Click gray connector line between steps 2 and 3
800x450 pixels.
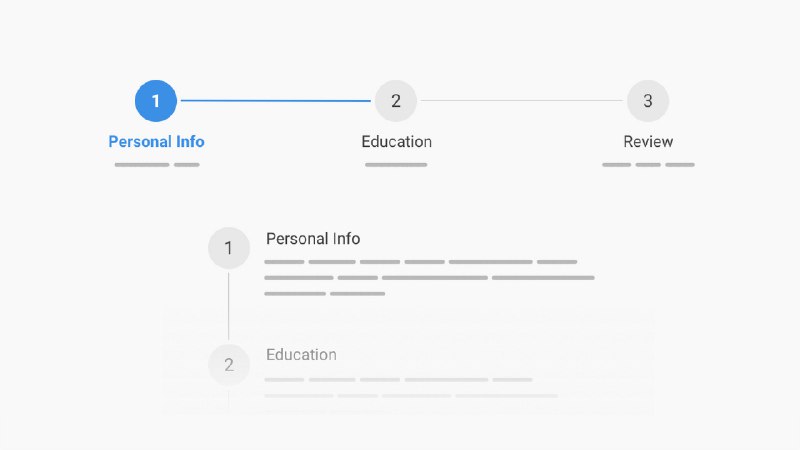tap(521, 101)
